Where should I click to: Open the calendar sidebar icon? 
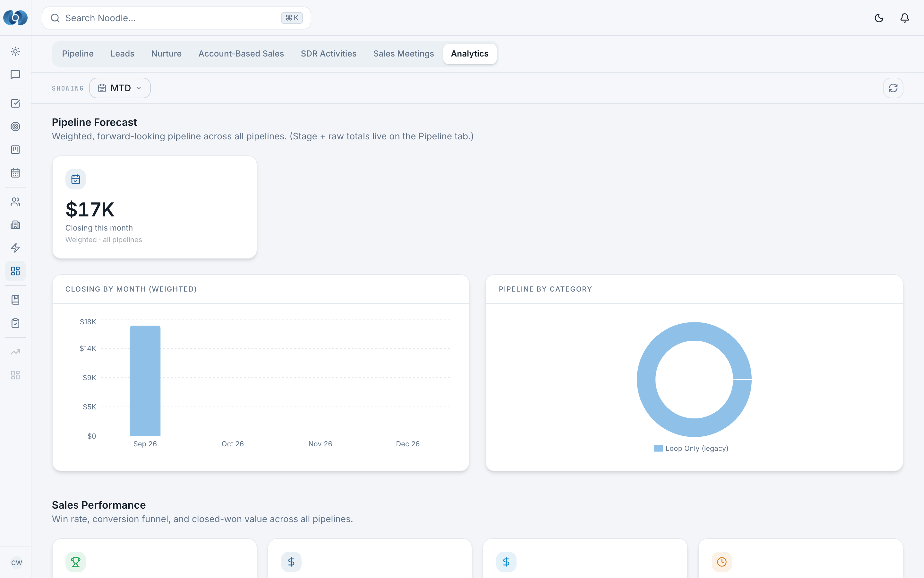click(15, 173)
